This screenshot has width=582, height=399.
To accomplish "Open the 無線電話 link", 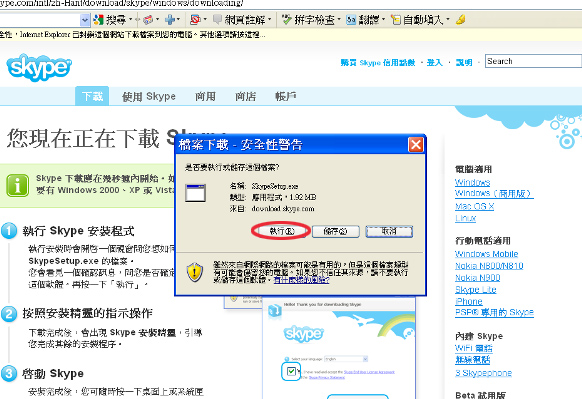I will [473, 360].
